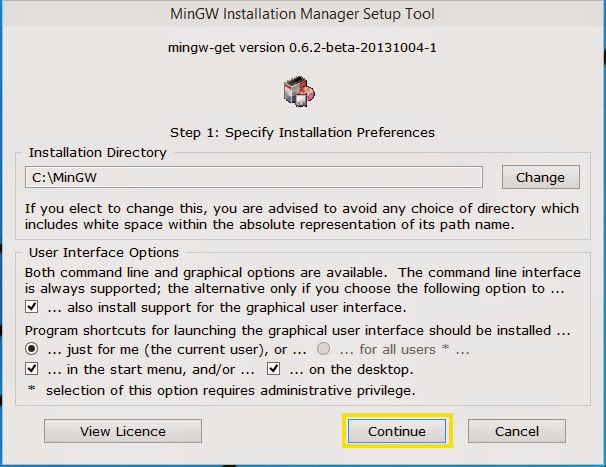This screenshot has width=606, height=467.
Task: Click the 'User Interface Options' group label
Action: [x=104, y=253]
